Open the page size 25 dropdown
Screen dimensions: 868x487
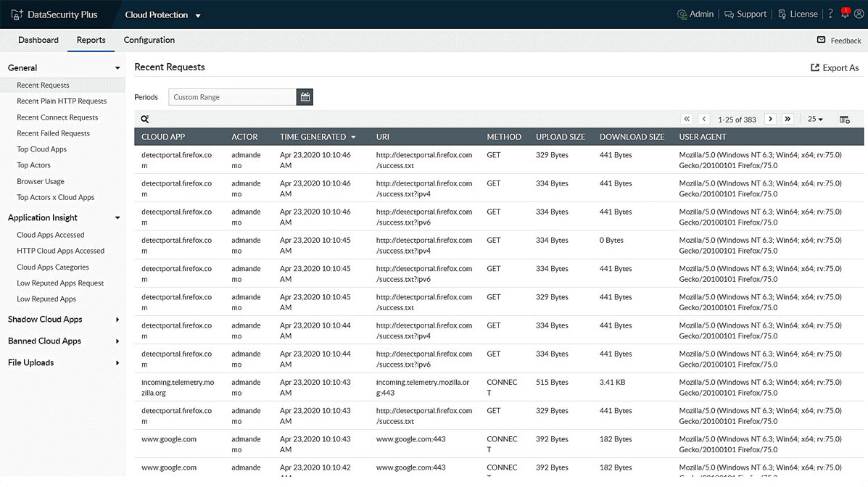[814, 118]
